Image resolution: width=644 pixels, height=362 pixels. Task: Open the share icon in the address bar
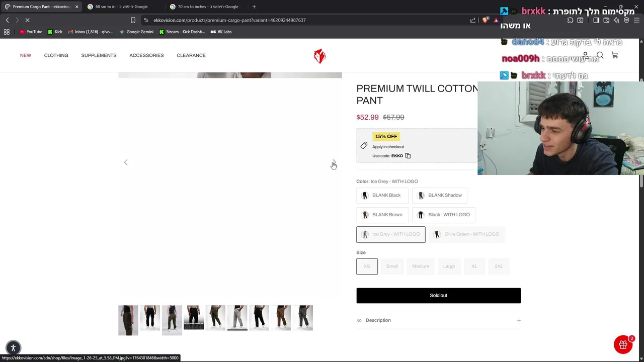473,20
